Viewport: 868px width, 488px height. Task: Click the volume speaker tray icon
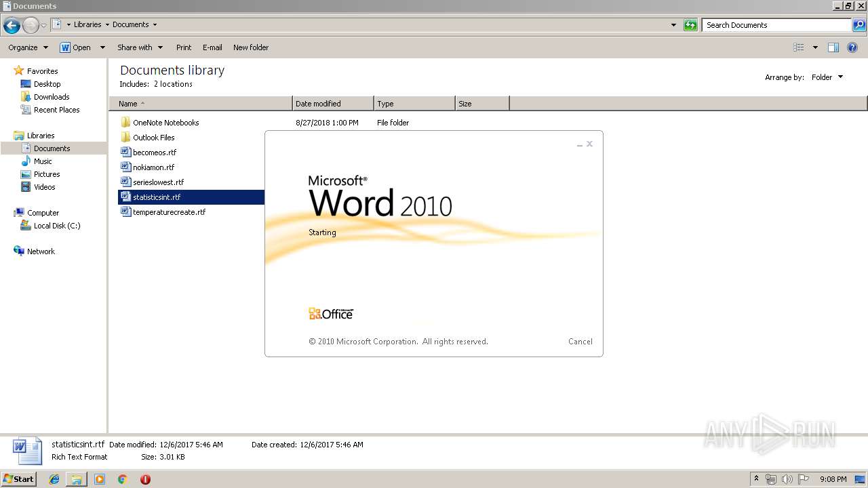(x=787, y=479)
